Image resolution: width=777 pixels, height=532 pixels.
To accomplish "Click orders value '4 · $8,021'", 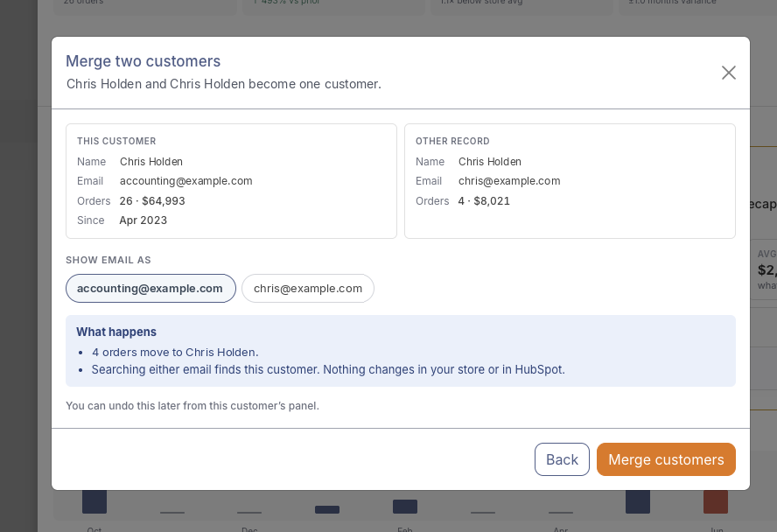I will point(484,200).
